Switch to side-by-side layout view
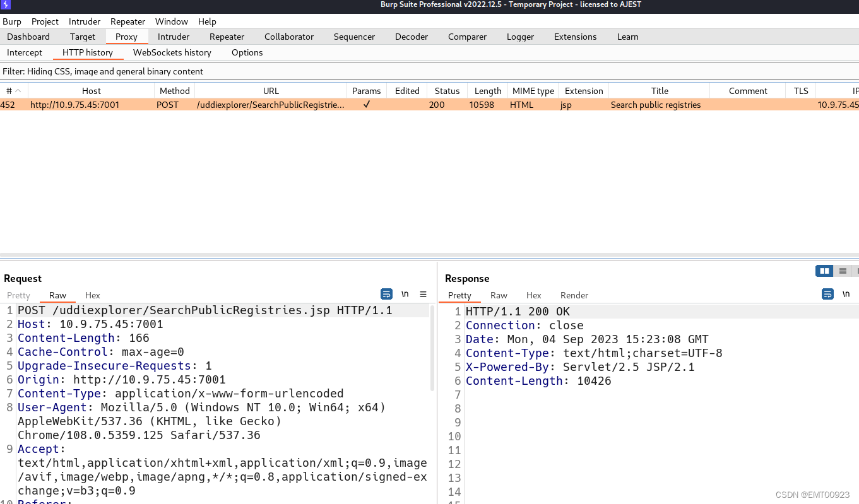859x504 pixels. click(x=824, y=271)
